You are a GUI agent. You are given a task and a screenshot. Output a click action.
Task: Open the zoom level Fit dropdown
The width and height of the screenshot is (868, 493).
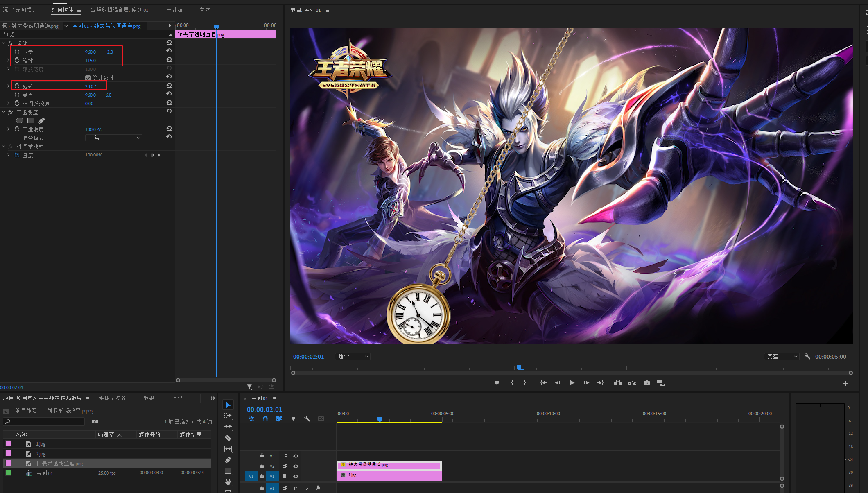pos(353,357)
